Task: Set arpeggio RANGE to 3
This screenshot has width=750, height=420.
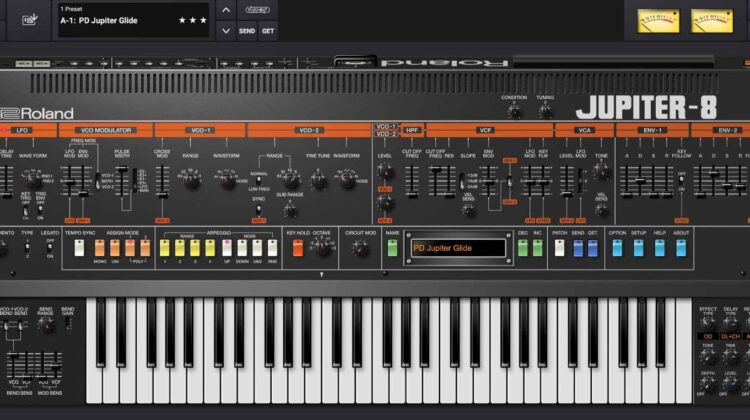Action: click(195, 248)
